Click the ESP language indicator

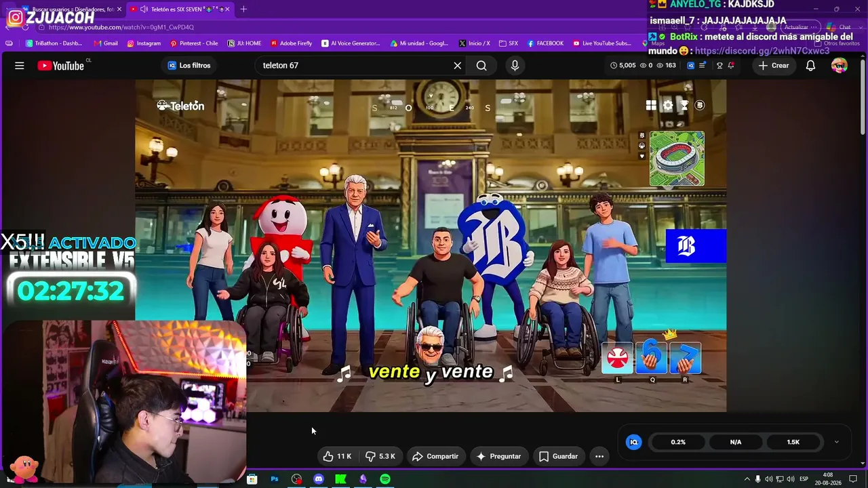[804, 479]
